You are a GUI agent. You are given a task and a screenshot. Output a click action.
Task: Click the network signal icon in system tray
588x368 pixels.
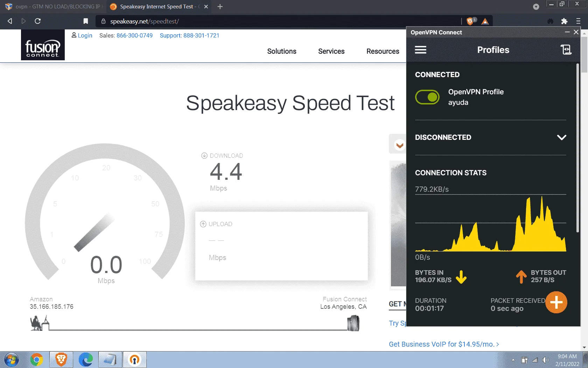pos(535,360)
